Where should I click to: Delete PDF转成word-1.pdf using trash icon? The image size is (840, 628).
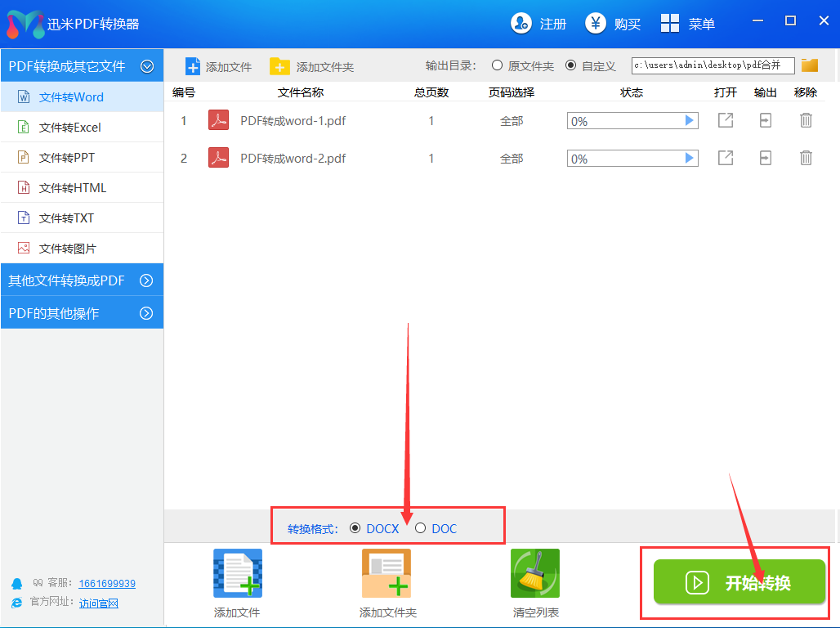pyautogui.click(x=806, y=120)
